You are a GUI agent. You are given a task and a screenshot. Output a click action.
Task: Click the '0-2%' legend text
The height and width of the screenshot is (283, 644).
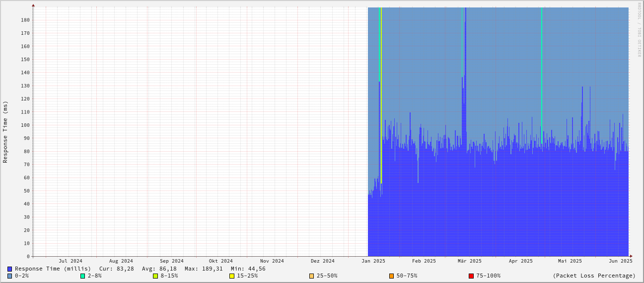22,276
